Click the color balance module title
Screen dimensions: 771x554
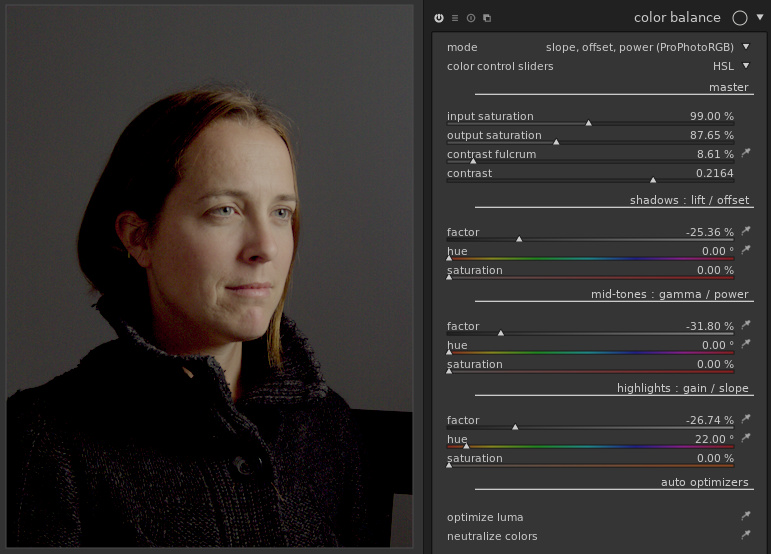point(677,18)
